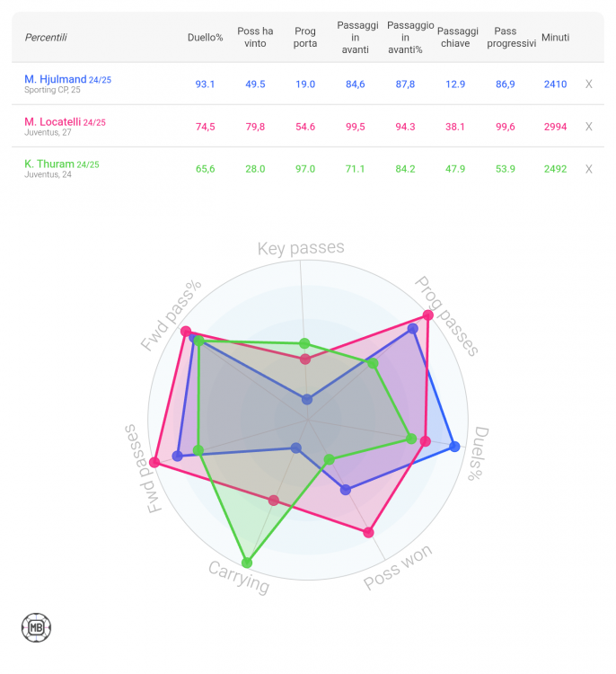
Task: Remove K. Thuram row with its X
Action: (x=588, y=169)
